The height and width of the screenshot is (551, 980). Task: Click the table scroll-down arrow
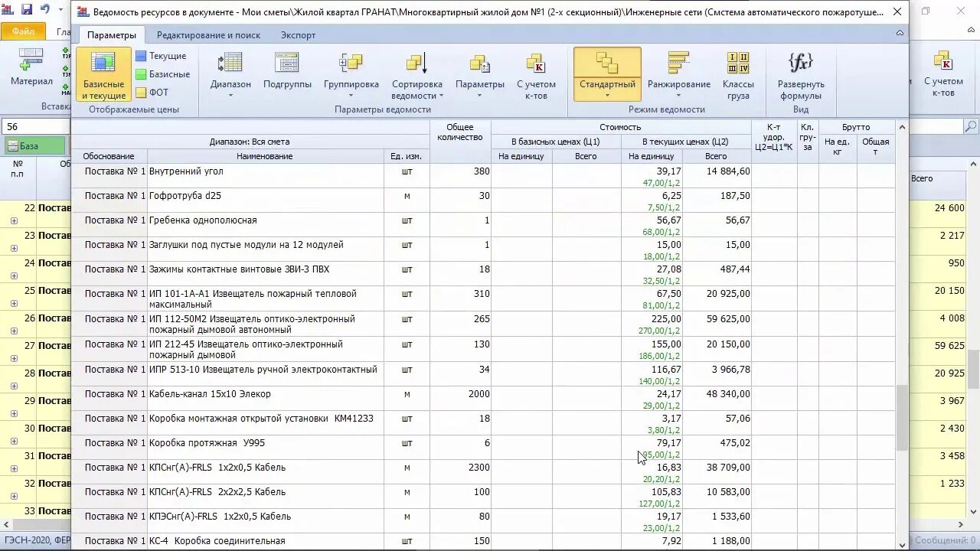point(902,544)
